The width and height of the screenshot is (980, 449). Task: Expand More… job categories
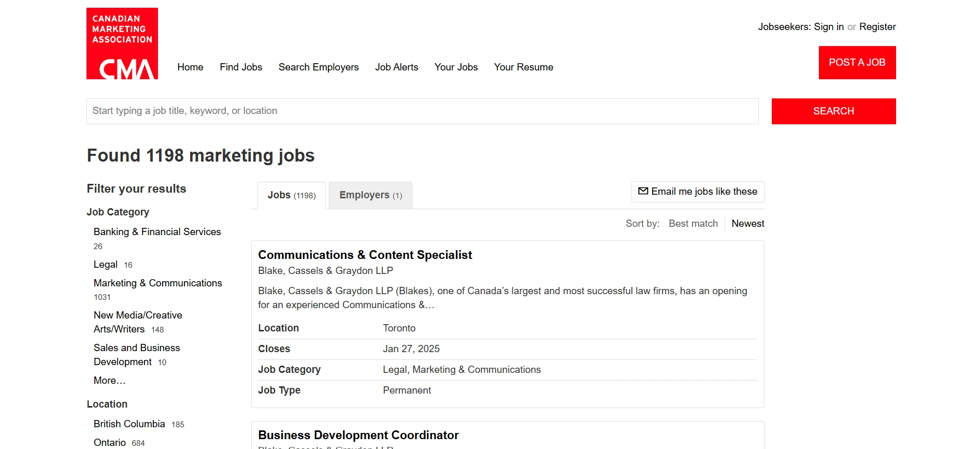(x=110, y=380)
